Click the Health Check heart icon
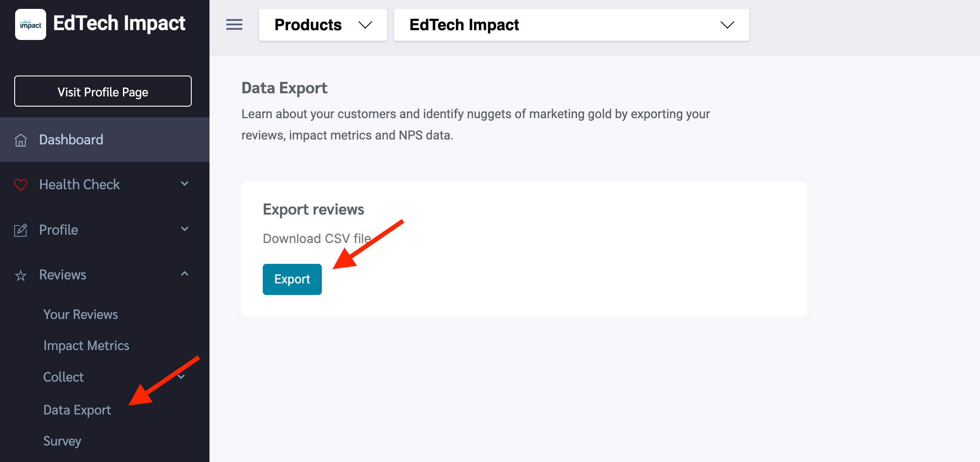The height and width of the screenshot is (462, 980). click(x=21, y=184)
